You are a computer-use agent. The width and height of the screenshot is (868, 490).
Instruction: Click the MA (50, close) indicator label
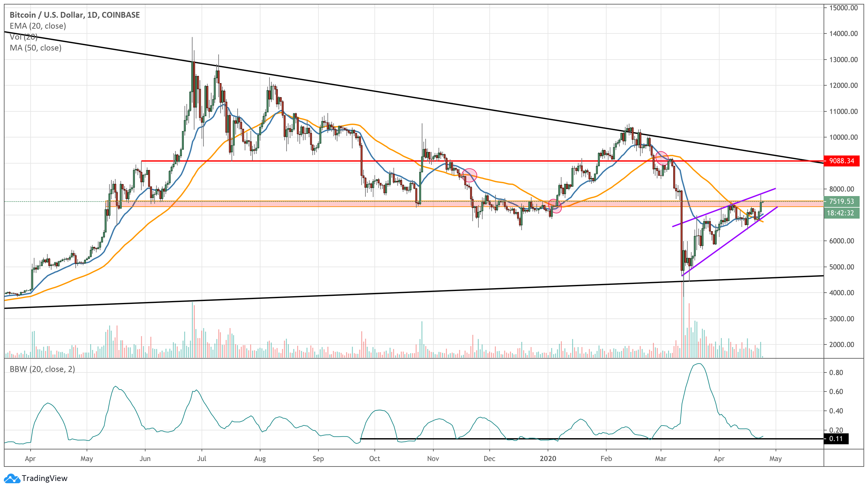(x=35, y=48)
